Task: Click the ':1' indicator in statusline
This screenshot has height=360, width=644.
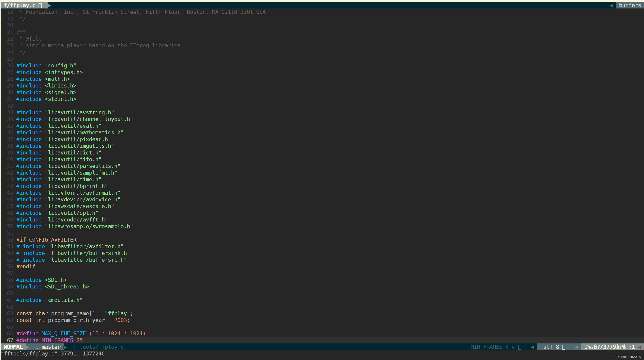Action: 632,347
